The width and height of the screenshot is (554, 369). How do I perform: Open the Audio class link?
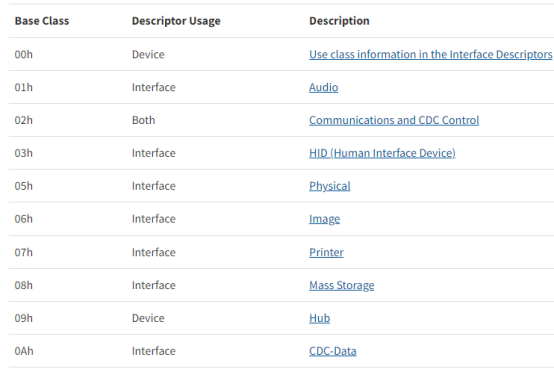point(323,87)
